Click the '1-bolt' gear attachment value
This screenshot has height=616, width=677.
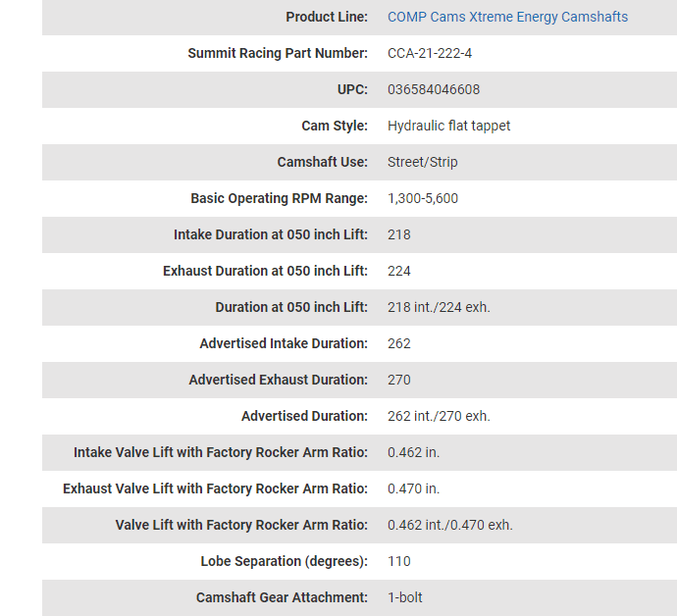pyautogui.click(x=405, y=597)
